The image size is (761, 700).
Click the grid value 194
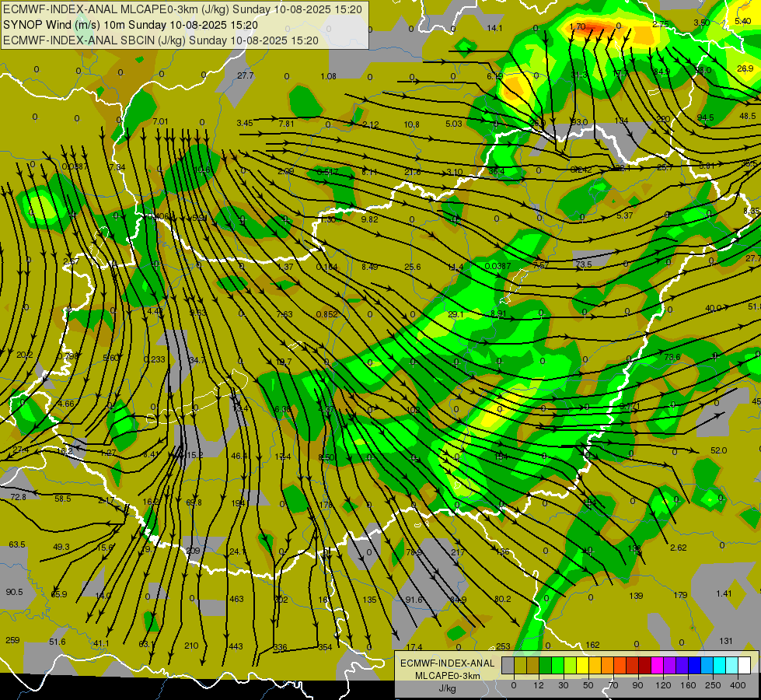pyautogui.click(x=238, y=503)
